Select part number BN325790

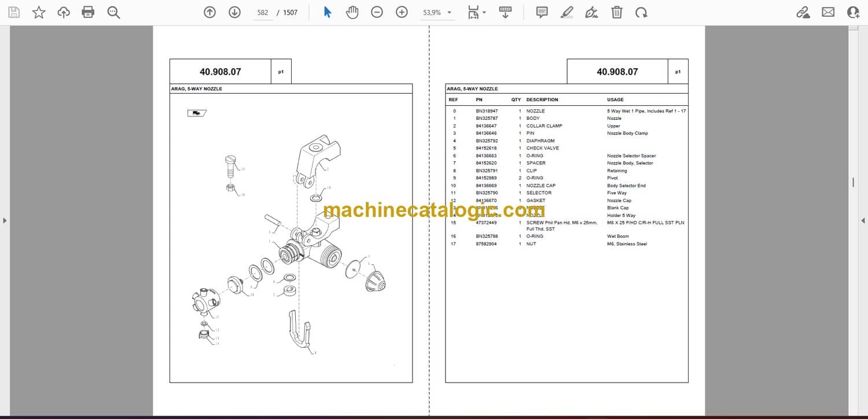[x=487, y=193]
